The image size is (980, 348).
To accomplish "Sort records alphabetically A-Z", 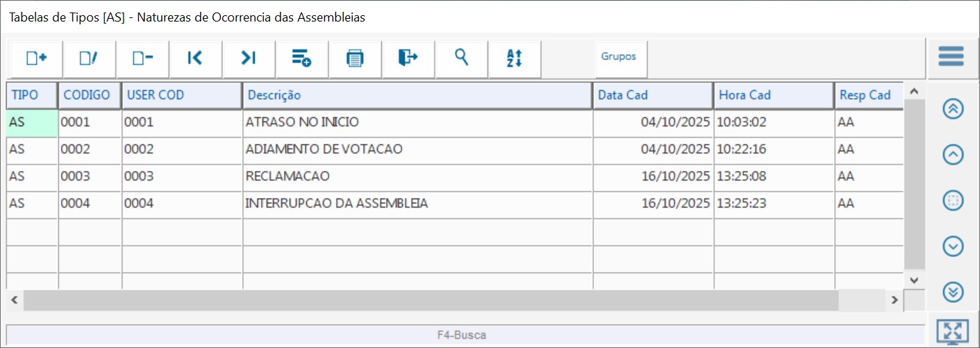I will (514, 58).
